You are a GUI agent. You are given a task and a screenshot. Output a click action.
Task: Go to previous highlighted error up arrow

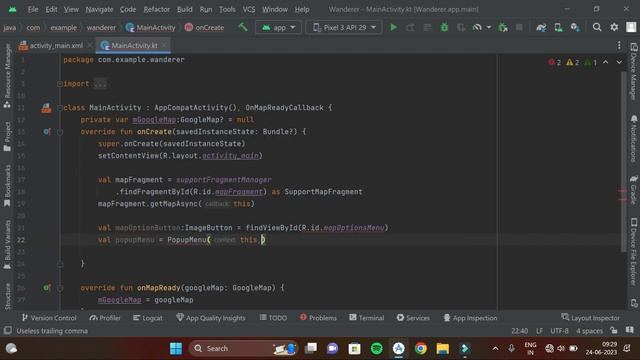tap(605, 62)
